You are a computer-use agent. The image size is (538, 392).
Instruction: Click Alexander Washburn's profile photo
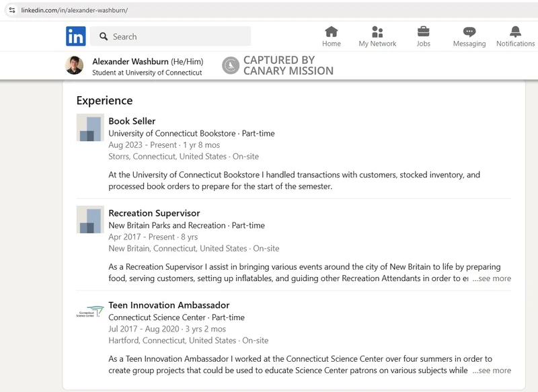(x=75, y=65)
